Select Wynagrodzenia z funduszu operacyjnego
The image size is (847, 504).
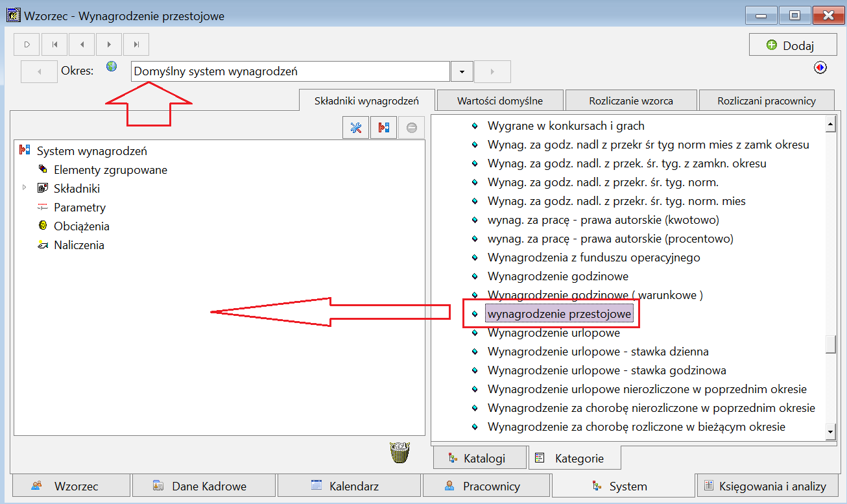(x=593, y=258)
